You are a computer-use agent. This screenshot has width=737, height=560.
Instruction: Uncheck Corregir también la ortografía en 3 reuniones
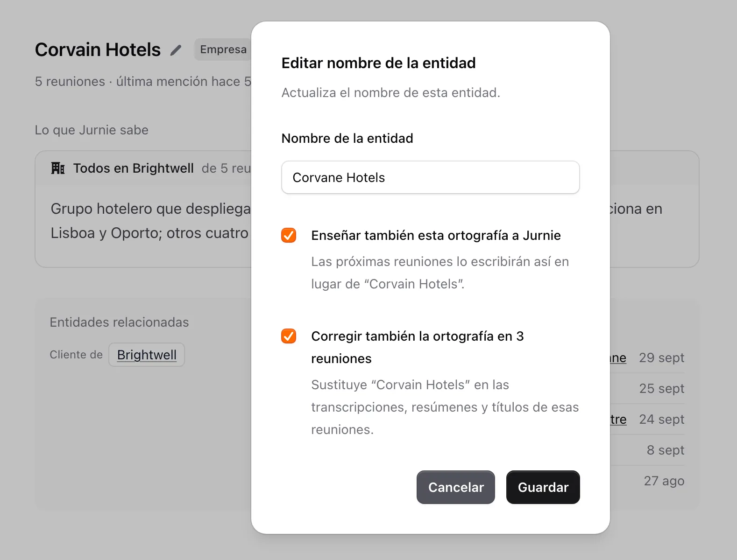click(x=289, y=336)
